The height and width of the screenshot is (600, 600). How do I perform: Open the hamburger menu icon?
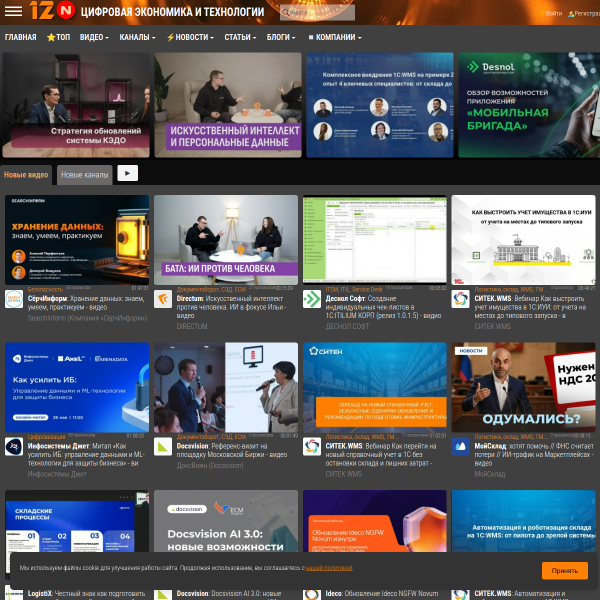pyautogui.click(x=13, y=11)
